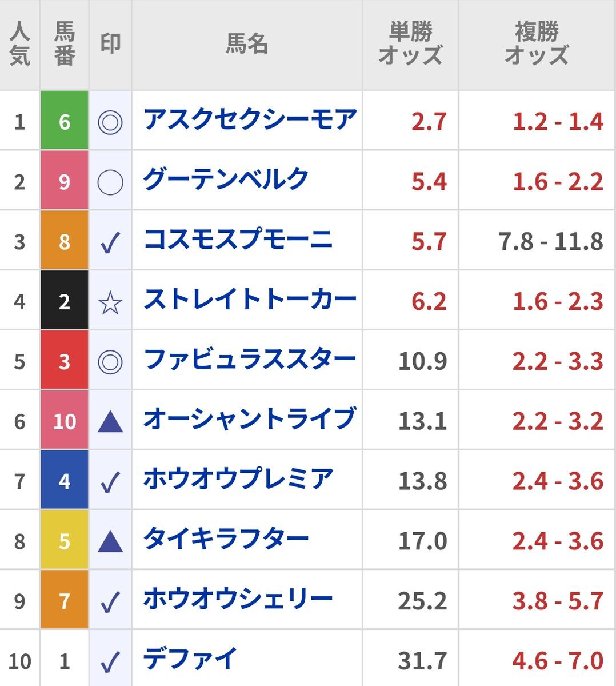Click the star mark for ストレイトトーカー
This screenshot has width=616, height=686.
(110, 302)
